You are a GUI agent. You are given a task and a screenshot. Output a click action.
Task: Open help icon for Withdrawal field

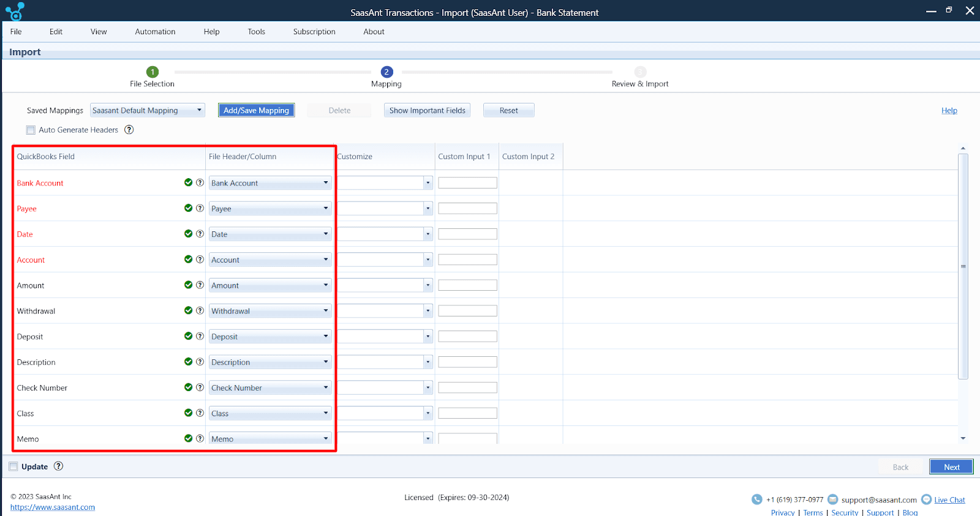(x=200, y=311)
